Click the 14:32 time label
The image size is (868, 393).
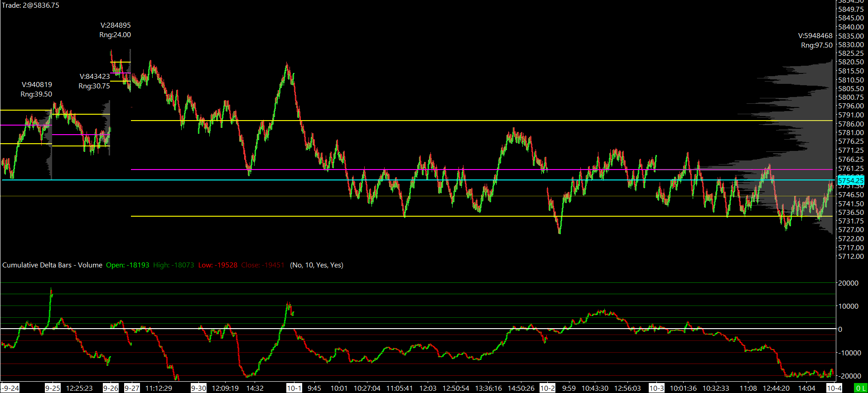pos(255,388)
